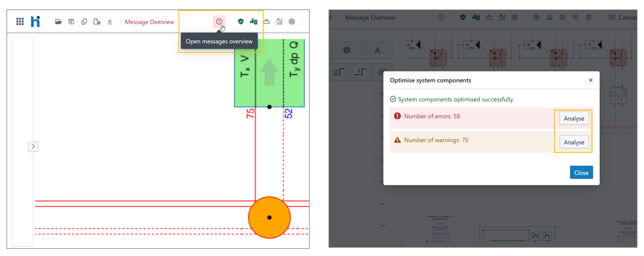Open project with the folder icon

click(58, 22)
